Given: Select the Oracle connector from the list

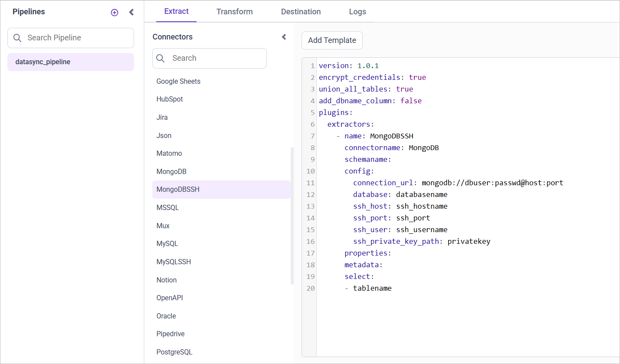Looking at the screenshot, I should pos(166,316).
